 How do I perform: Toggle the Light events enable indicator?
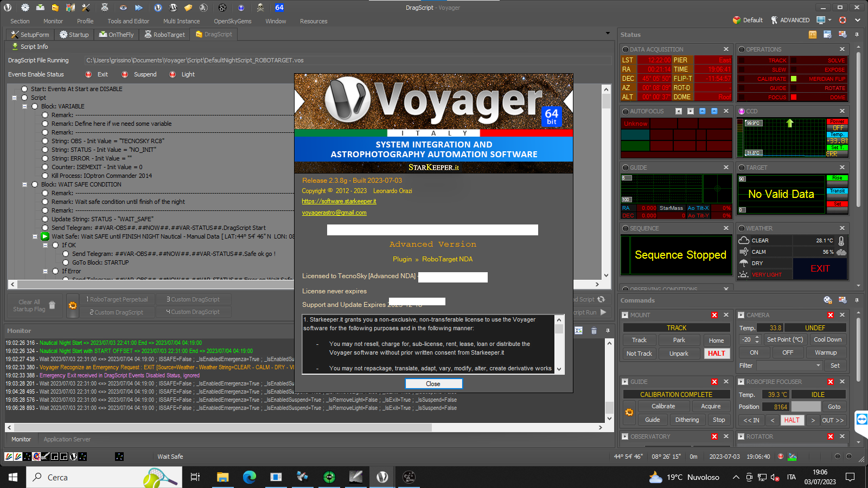tap(173, 74)
